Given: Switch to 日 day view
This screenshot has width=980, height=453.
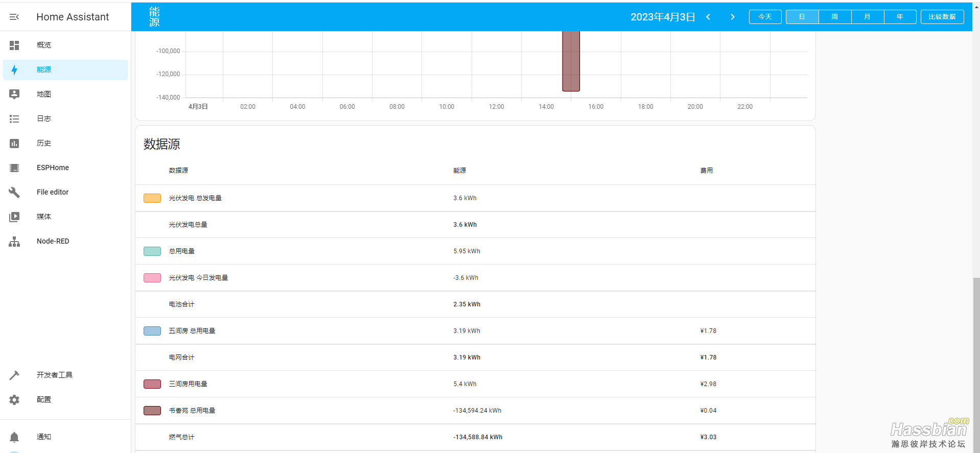Looking at the screenshot, I should pyautogui.click(x=802, y=17).
